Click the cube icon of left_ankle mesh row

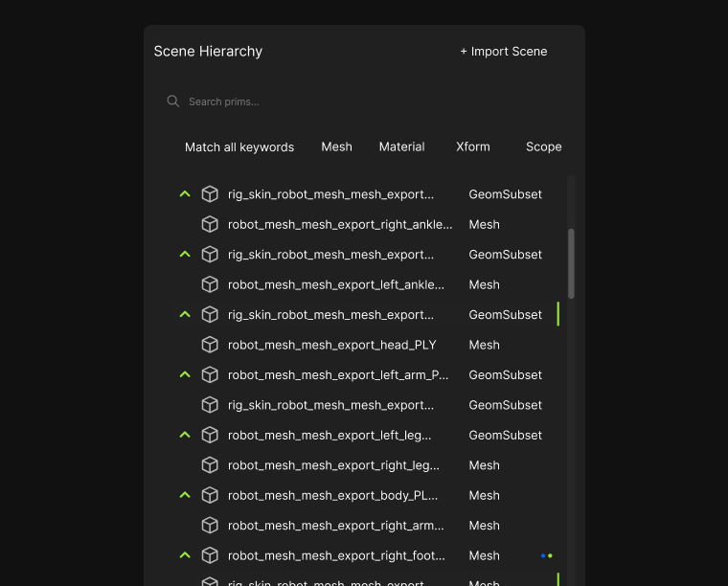point(210,284)
